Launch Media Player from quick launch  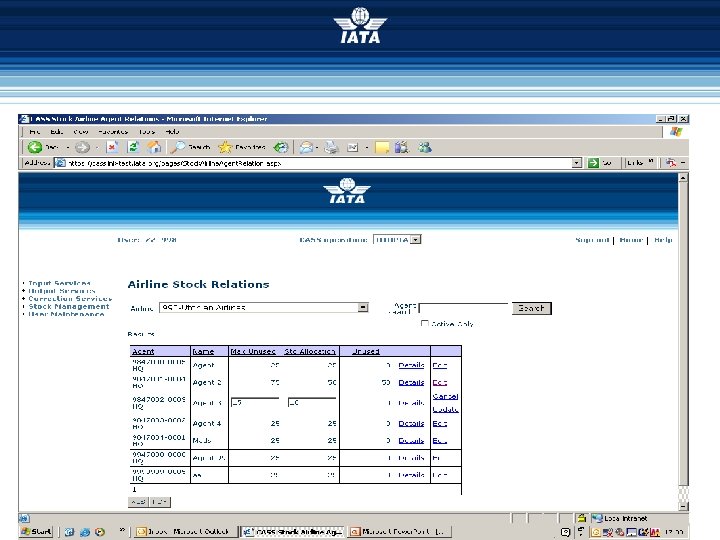pos(100,532)
